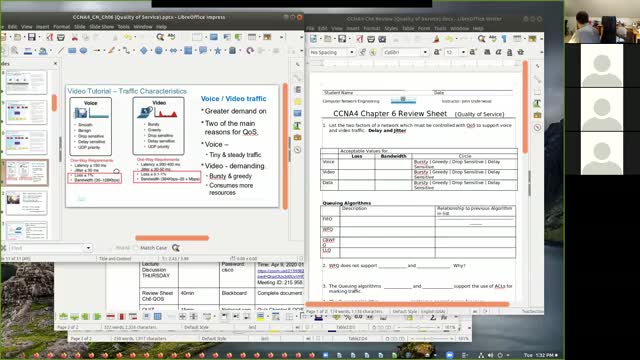
Task: Open the No Spacing paragraph style dropdown
Action: coord(352,52)
